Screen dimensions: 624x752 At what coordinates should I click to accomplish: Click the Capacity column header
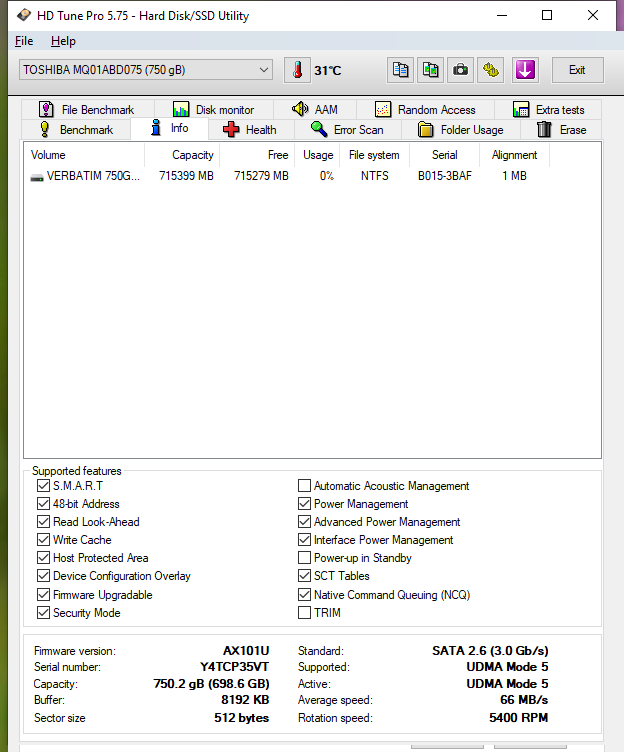[x=182, y=155]
